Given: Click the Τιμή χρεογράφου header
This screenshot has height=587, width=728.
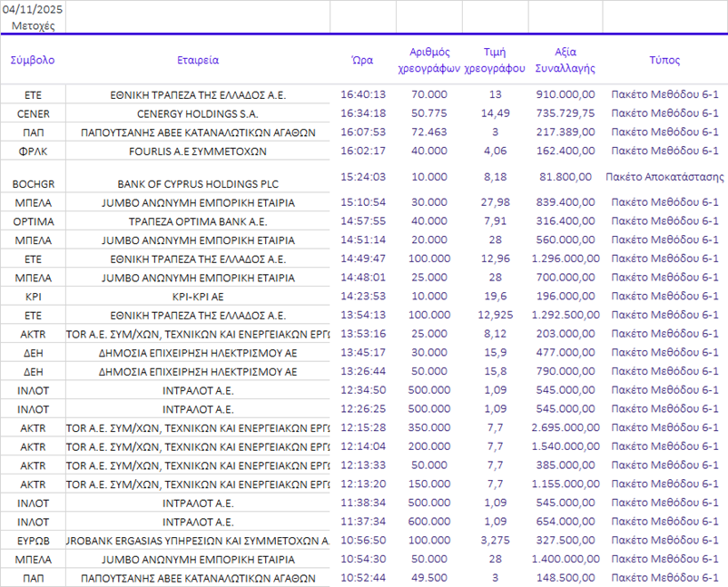Looking at the screenshot, I should point(495,60).
